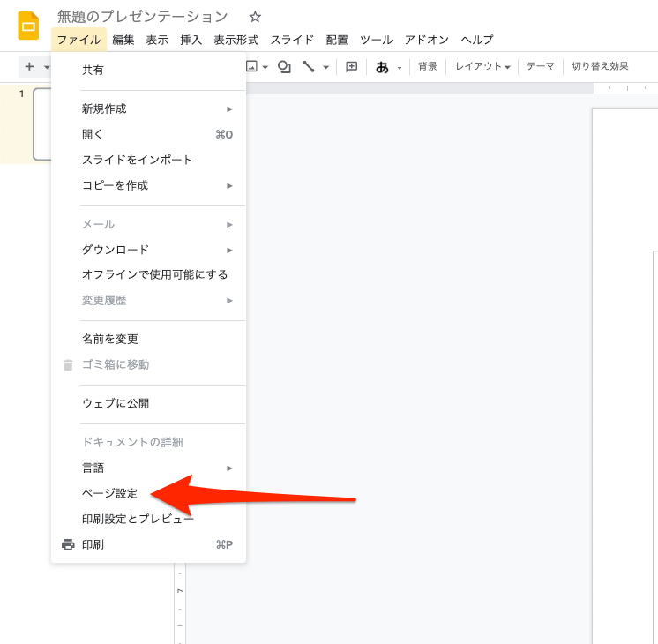This screenshot has width=658, height=644.
Task: Open the レイアウト dropdown
Action: pos(482,66)
